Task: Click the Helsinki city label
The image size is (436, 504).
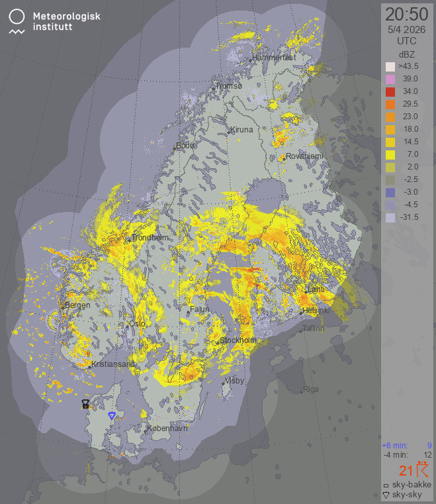Action: [316, 311]
